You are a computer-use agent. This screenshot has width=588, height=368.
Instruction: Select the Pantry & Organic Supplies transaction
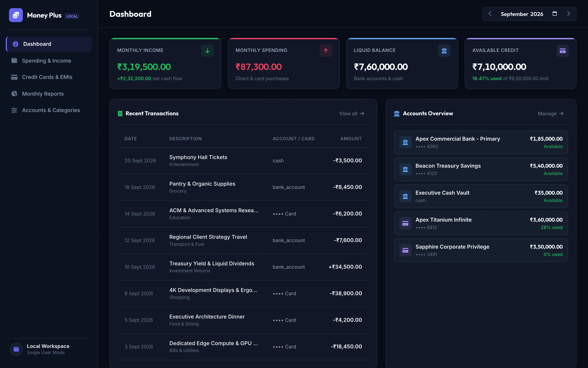click(x=243, y=187)
